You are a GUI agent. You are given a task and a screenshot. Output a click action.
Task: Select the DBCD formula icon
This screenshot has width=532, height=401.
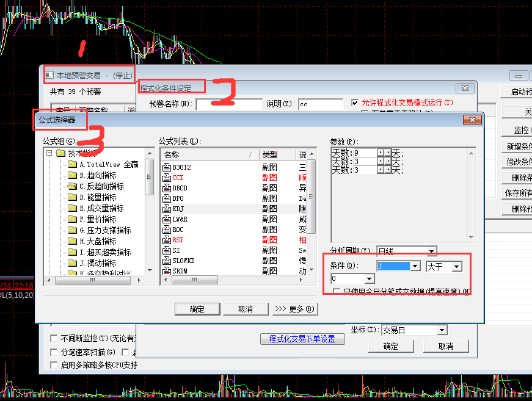point(167,188)
